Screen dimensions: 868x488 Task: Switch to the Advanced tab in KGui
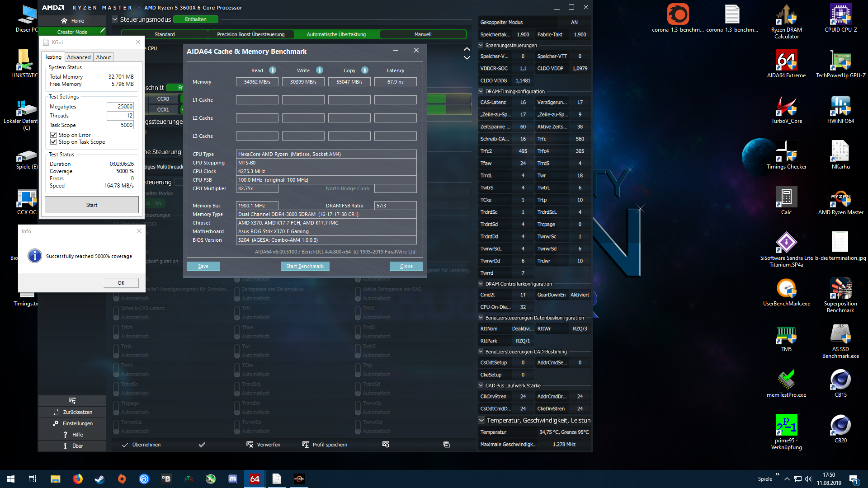point(79,57)
